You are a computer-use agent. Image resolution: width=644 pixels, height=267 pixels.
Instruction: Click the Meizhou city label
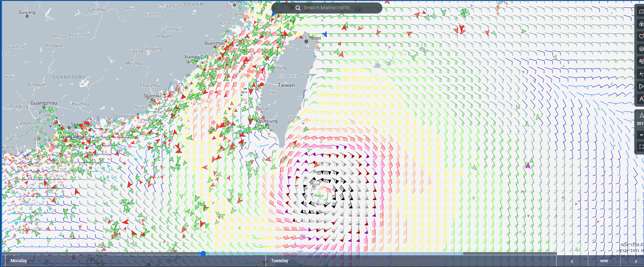[x=134, y=63]
